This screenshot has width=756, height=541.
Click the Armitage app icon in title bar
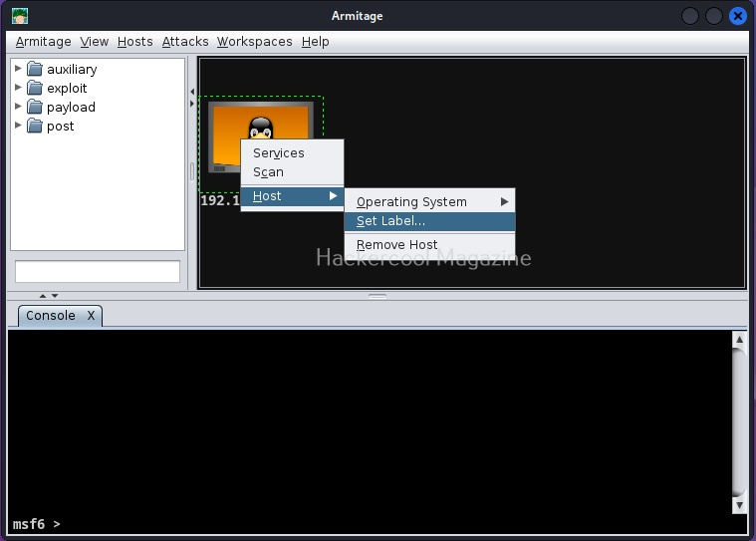click(x=20, y=16)
